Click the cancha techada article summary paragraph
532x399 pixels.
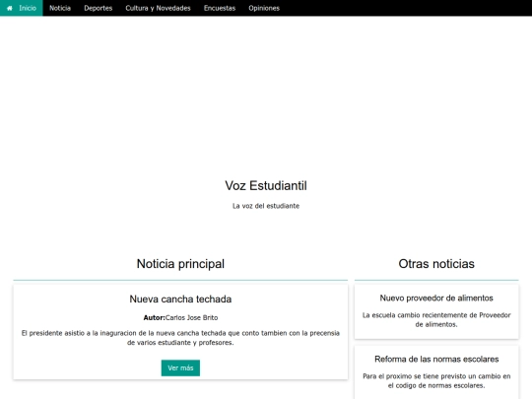point(180,338)
